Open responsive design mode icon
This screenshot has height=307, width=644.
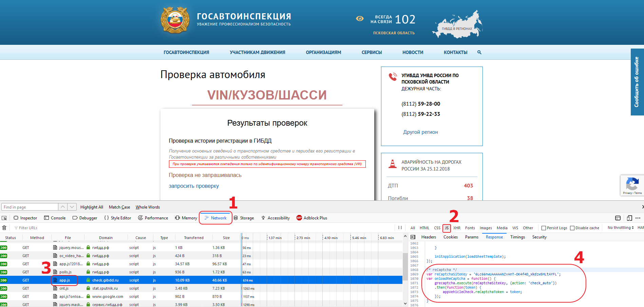(x=629, y=218)
